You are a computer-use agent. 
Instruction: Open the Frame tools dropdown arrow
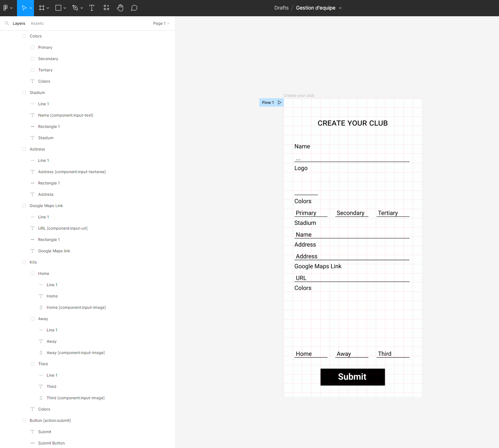click(x=48, y=8)
